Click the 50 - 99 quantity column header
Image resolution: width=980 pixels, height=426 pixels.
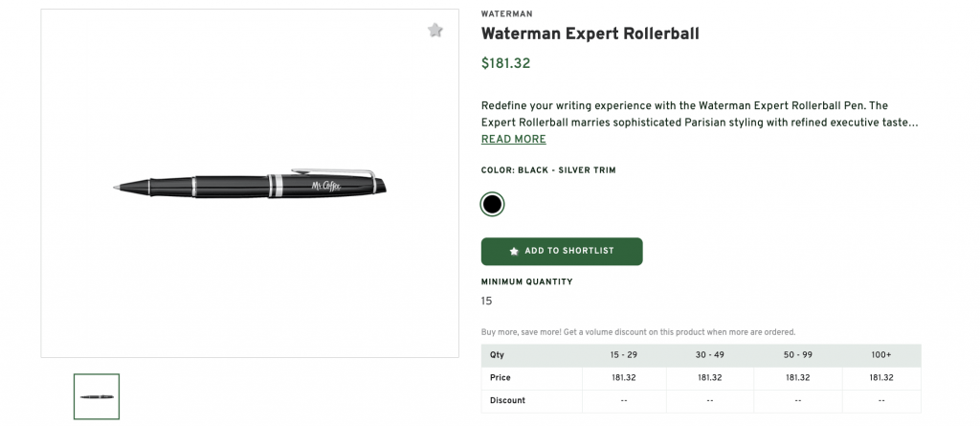(x=797, y=355)
